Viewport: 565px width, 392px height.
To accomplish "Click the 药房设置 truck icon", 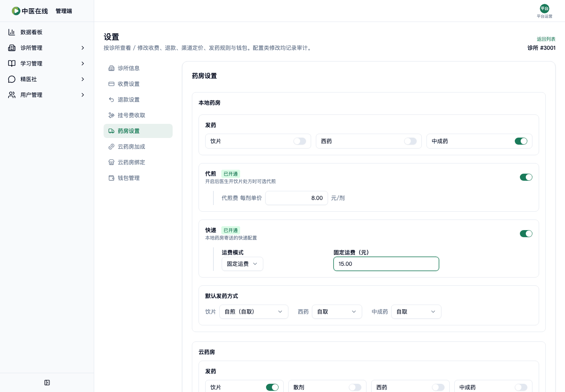I will click(x=111, y=131).
